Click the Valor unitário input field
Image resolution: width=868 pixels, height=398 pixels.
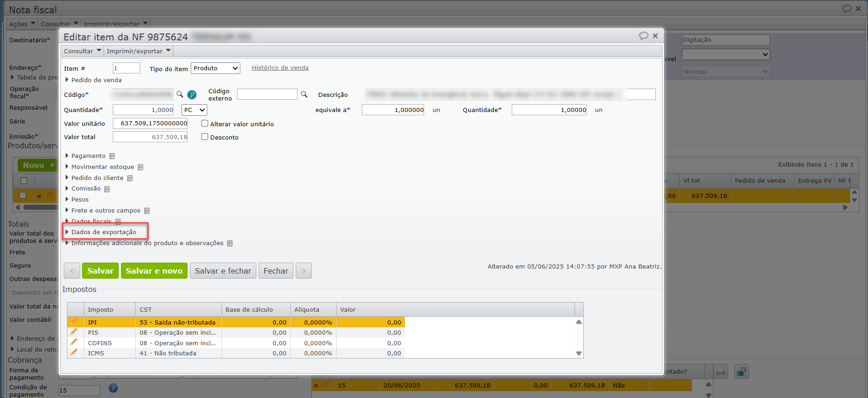(150, 123)
